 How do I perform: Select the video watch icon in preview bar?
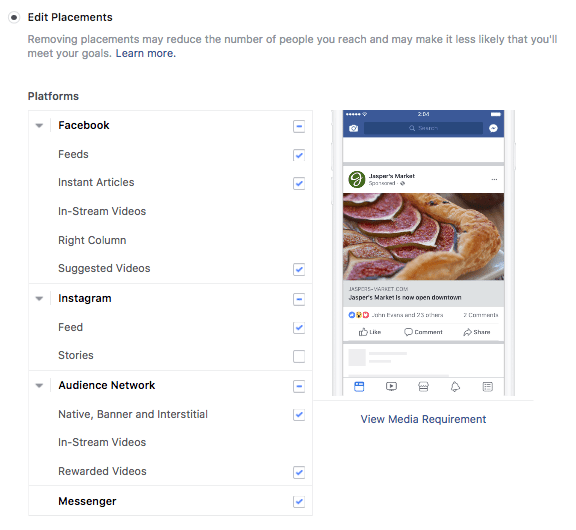coord(391,386)
